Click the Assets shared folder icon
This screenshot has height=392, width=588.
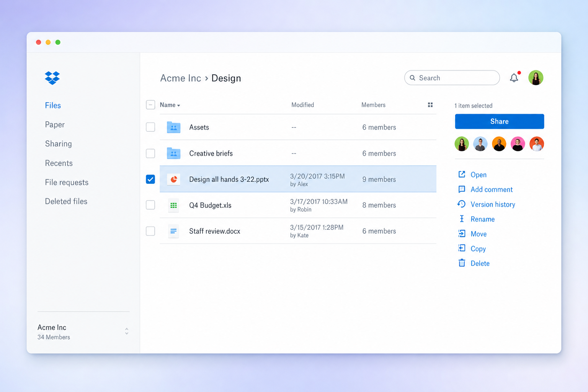coord(173,127)
